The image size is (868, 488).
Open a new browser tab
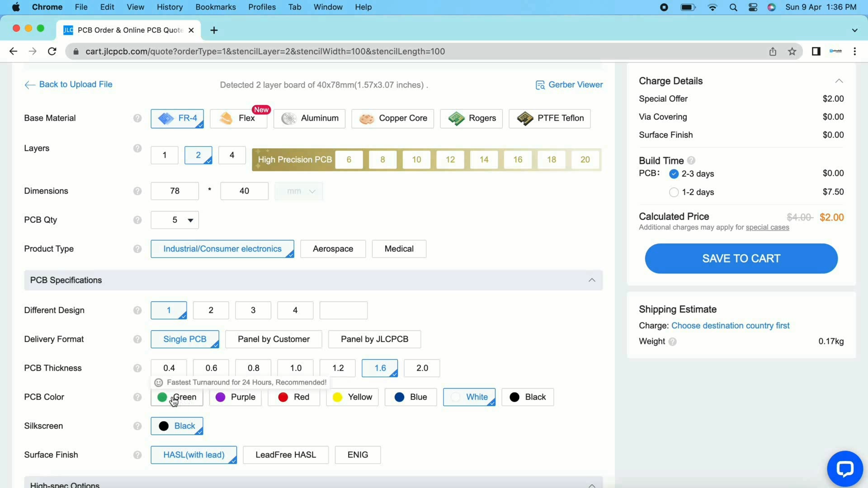coord(214,30)
